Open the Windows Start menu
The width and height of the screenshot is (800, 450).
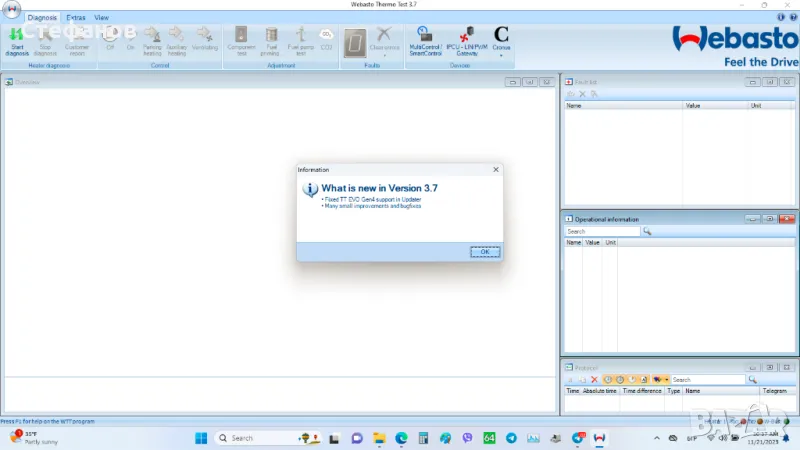click(x=201, y=438)
